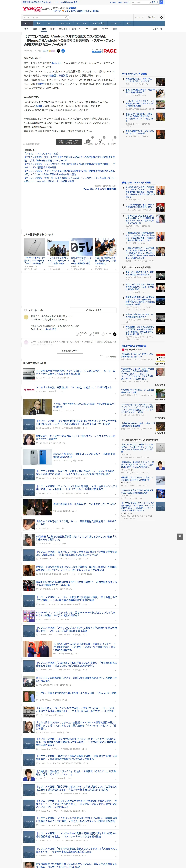Share article on Facebook icon
Image resolution: width=186 pixels, height=868 pixels.
click(x=63, y=51)
